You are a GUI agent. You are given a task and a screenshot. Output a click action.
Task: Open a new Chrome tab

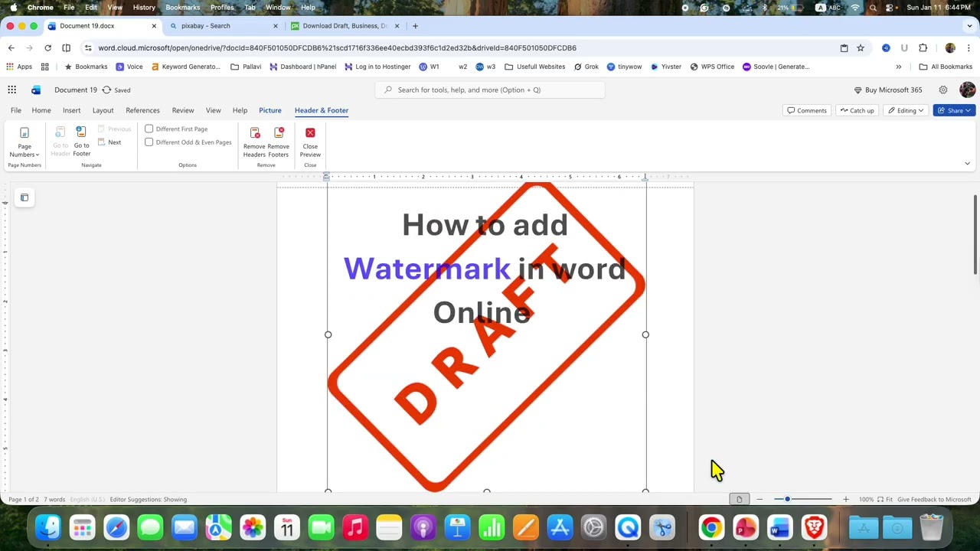[416, 26]
